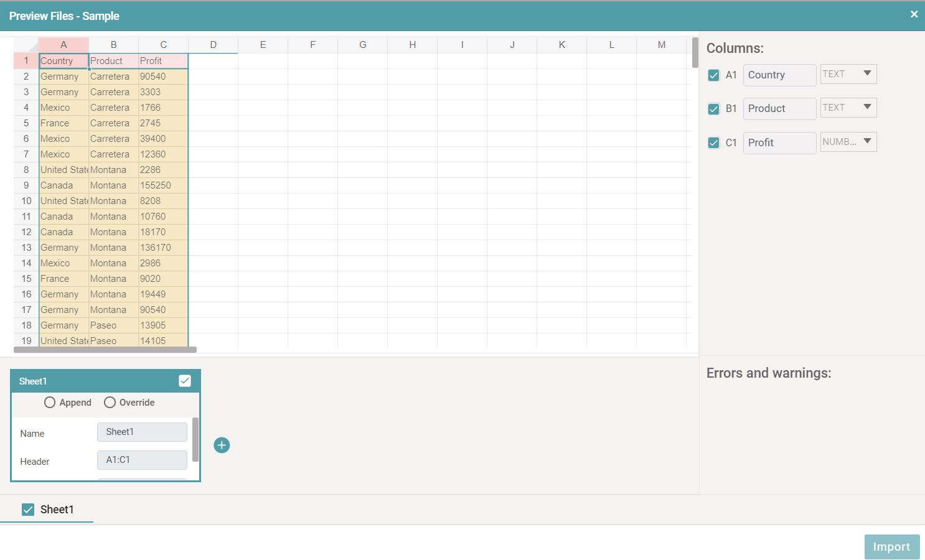Click the Header range A1:C1 field
The image size is (925, 560).
(142, 460)
